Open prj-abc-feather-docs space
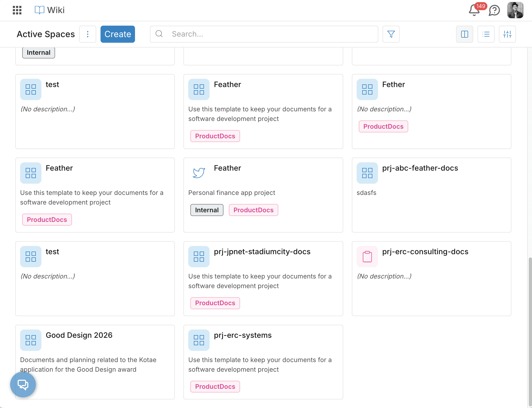Image resolution: width=532 pixels, height=408 pixels. tap(420, 168)
